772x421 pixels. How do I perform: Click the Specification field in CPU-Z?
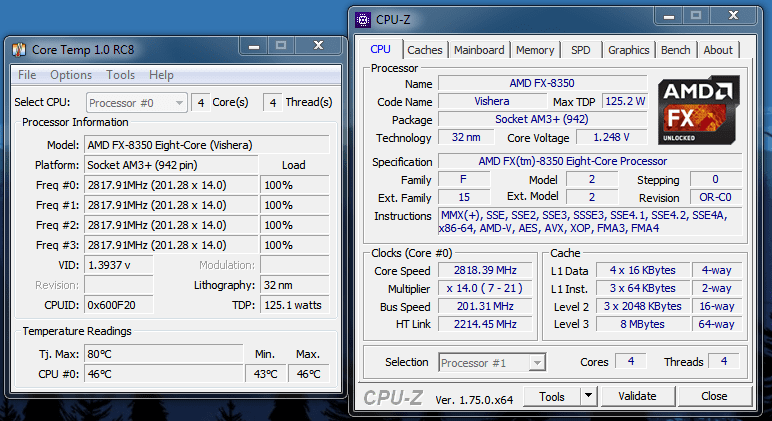click(590, 161)
